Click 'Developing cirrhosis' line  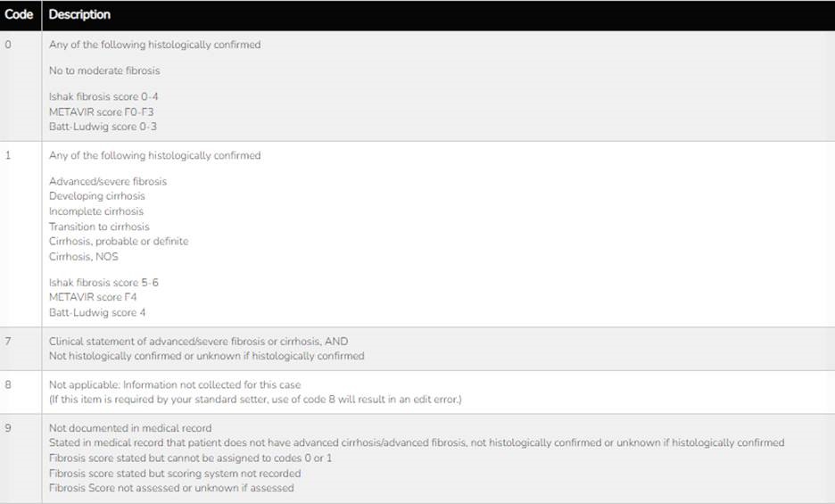pos(97,196)
